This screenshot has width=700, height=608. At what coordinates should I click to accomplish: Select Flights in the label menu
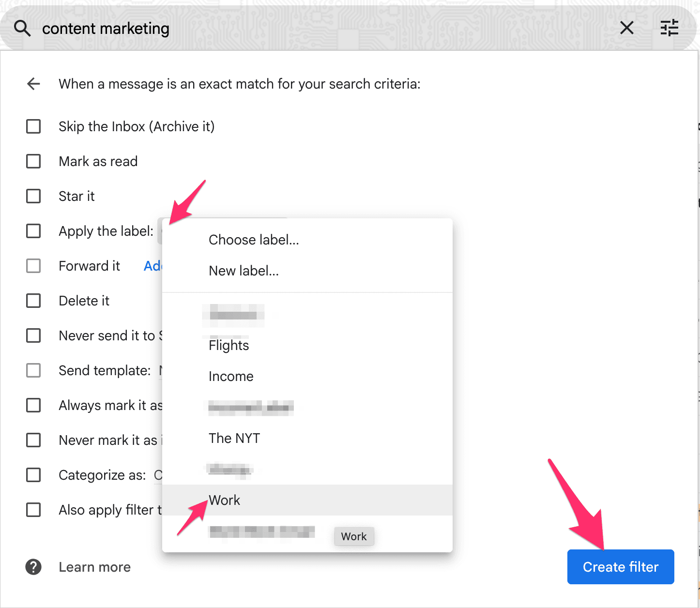coord(228,345)
